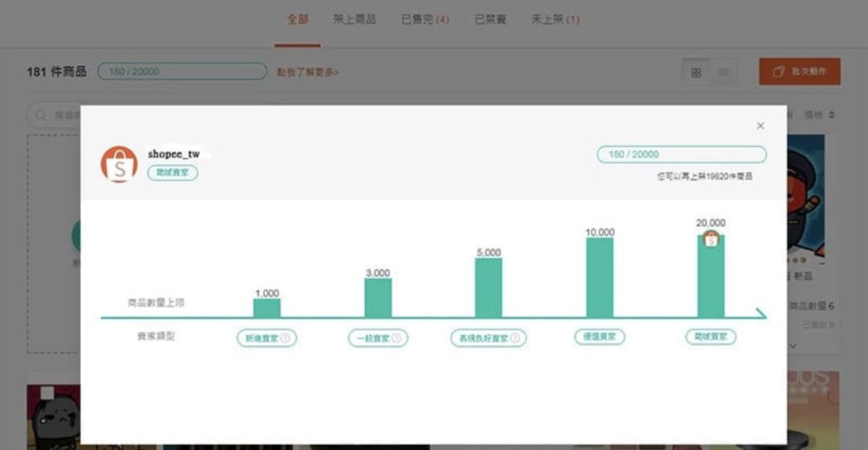The height and width of the screenshot is (450, 868).
Task: Open the 已禁賣 tab
Action: pyautogui.click(x=490, y=19)
